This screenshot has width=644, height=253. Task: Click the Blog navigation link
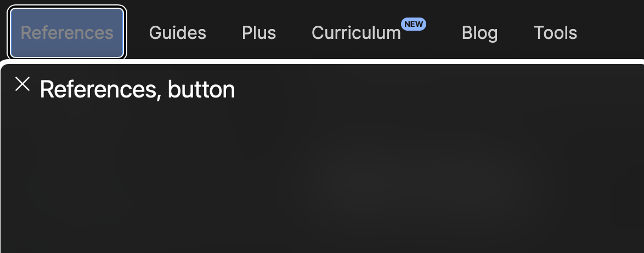(x=480, y=33)
